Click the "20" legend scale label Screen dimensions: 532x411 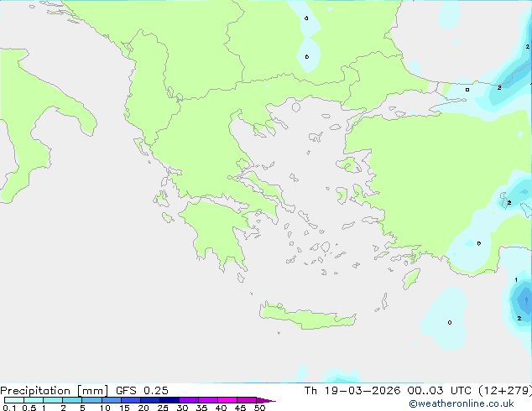click(x=143, y=408)
